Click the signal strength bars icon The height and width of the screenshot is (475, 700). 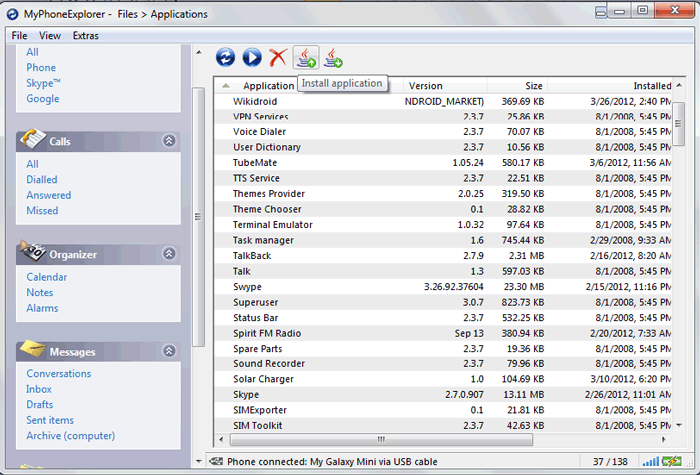point(650,461)
